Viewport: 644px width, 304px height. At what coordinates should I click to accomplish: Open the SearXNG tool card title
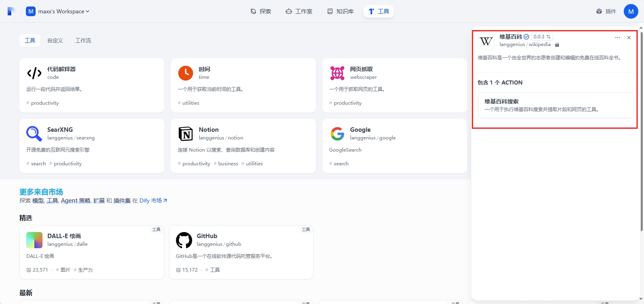(60, 130)
